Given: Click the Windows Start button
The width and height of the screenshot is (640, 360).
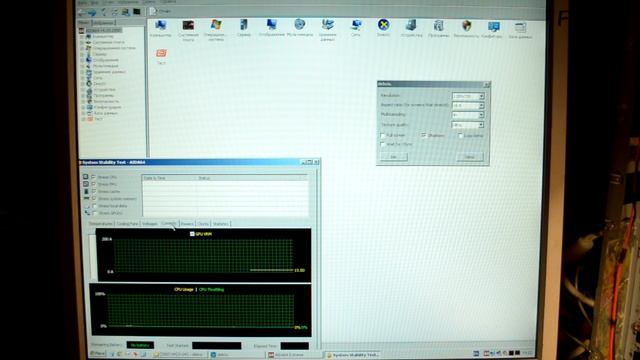Looking at the screenshot, I should [98, 353].
